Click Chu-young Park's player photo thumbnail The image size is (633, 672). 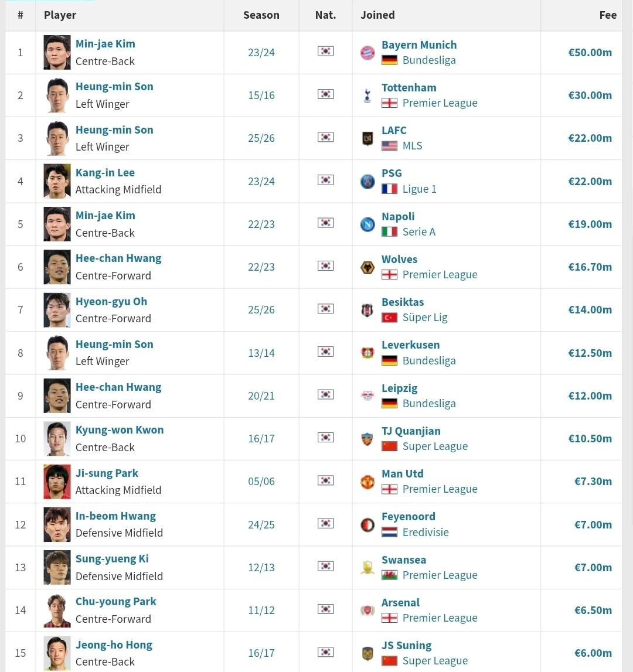57,610
